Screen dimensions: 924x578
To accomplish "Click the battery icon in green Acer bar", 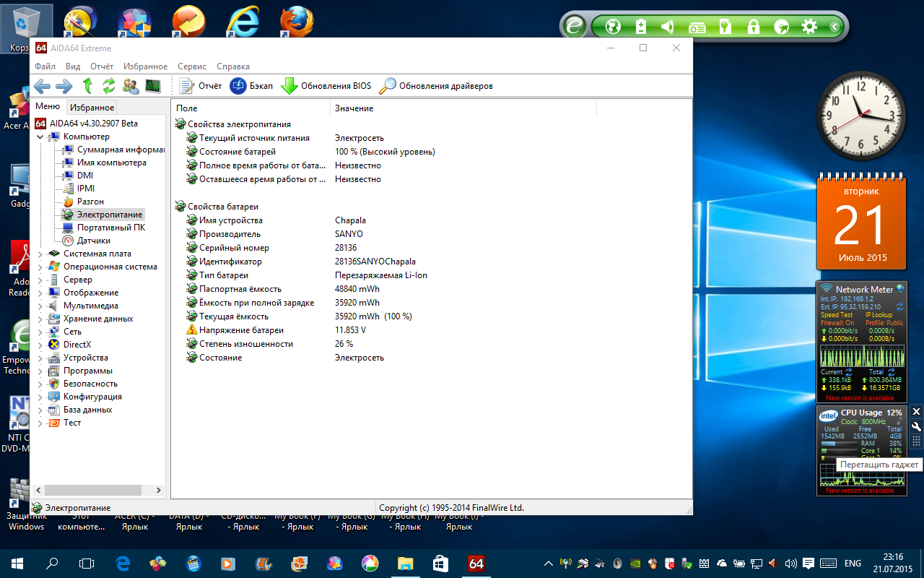I will 641,27.
